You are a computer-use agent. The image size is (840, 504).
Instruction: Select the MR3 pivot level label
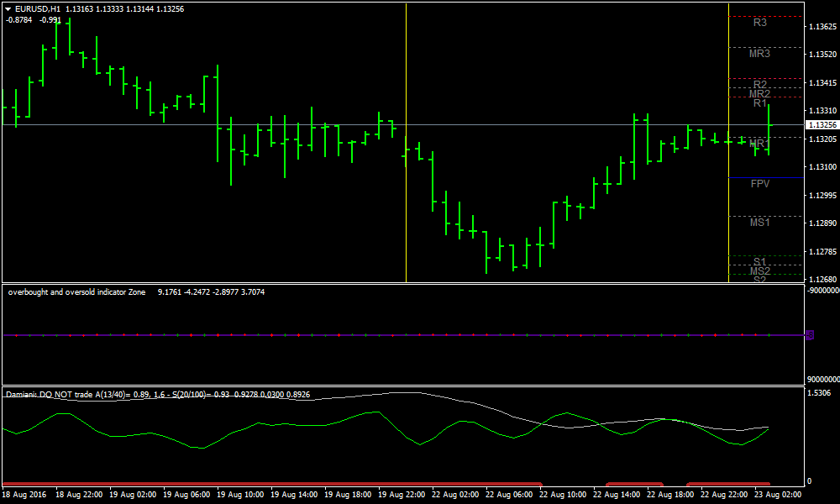tap(759, 54)
